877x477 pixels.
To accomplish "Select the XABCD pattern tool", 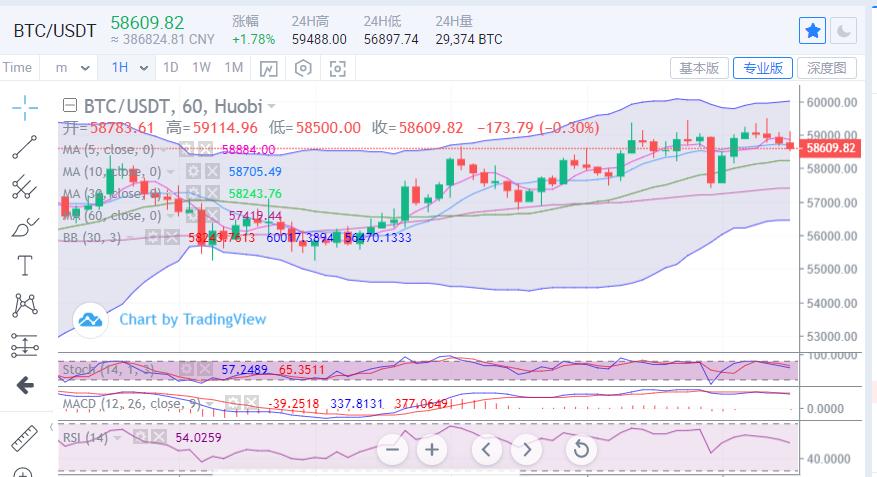I will (25, 305).
